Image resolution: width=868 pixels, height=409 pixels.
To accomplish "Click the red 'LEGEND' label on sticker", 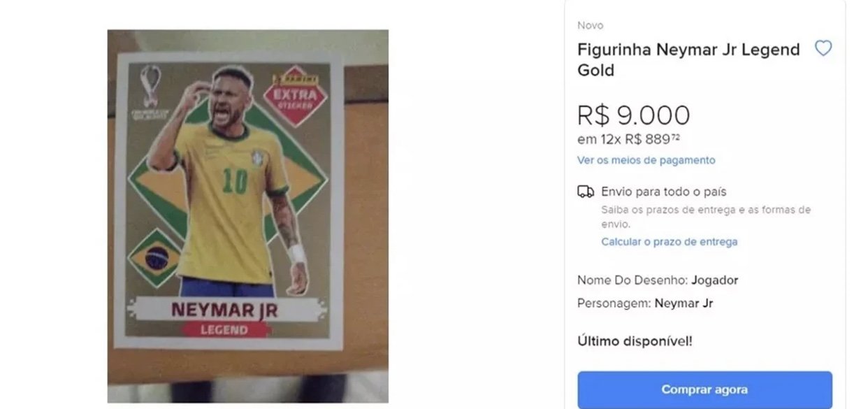I will 224,329.
